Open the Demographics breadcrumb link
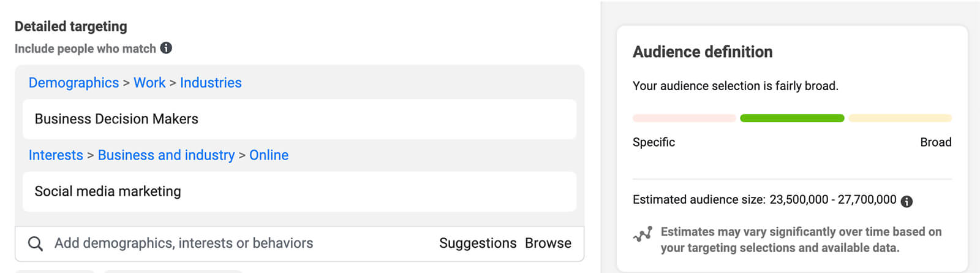This screenshot has width=980, height=273. [x=73, y=83]
